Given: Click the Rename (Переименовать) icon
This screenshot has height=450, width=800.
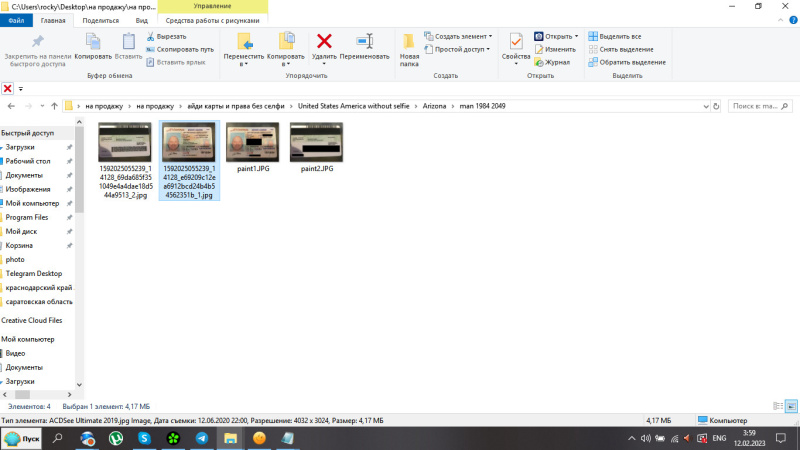Looking at the screenshot, I should (364, 41).
